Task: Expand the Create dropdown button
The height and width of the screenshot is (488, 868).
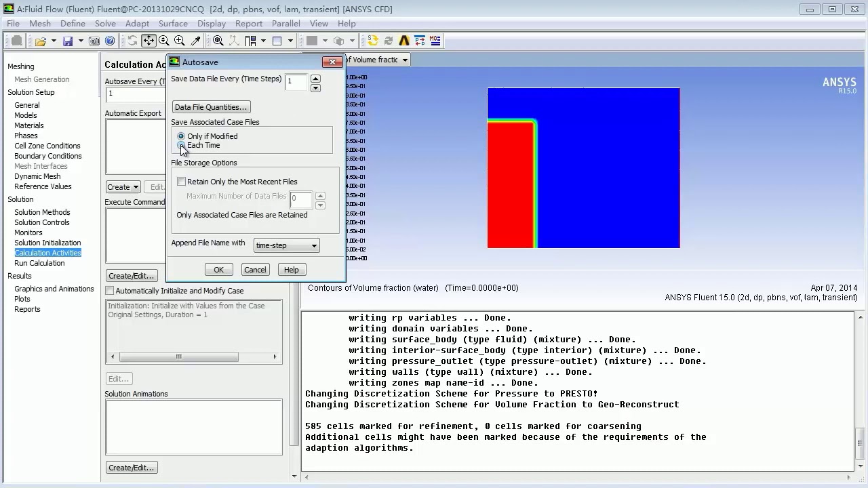Action: tap(123, 187)
